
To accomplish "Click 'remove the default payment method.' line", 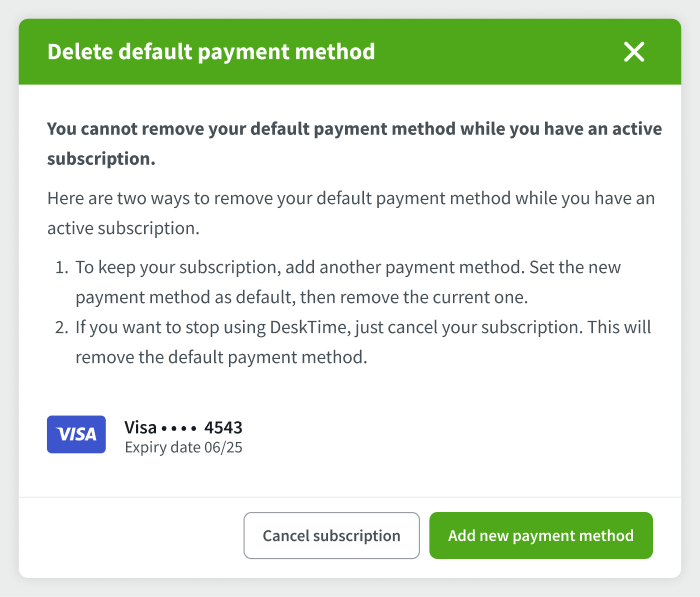I will 221,357.
